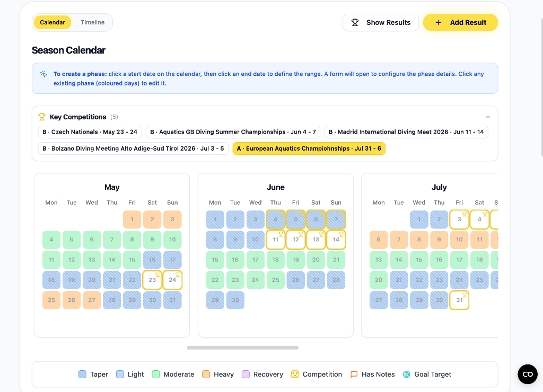Click May 16 taper day
This screenshot has width=543, height=392.
(x=152, y=260)
